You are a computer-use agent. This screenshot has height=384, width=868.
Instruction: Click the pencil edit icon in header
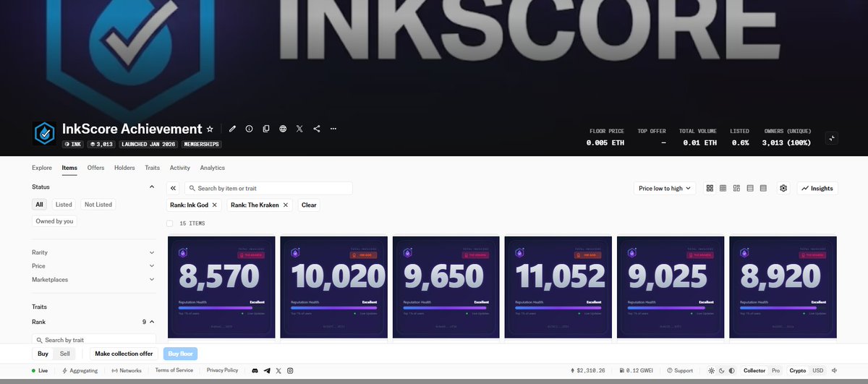click(x=232, y=129)
